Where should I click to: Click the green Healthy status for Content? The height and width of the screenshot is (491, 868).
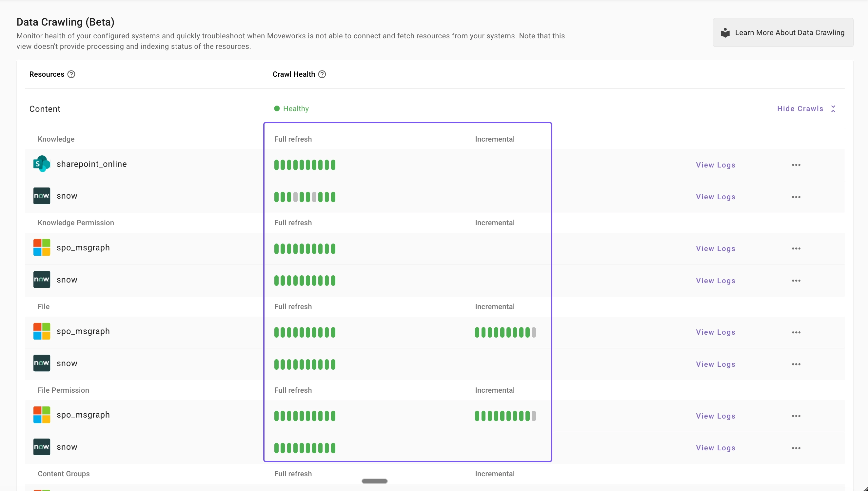[291, 108]
